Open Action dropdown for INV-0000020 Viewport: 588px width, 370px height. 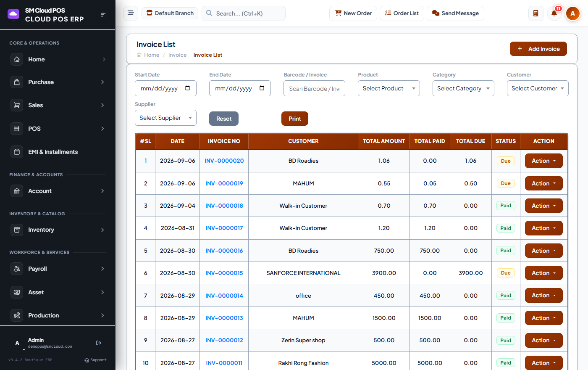[543, 161]
